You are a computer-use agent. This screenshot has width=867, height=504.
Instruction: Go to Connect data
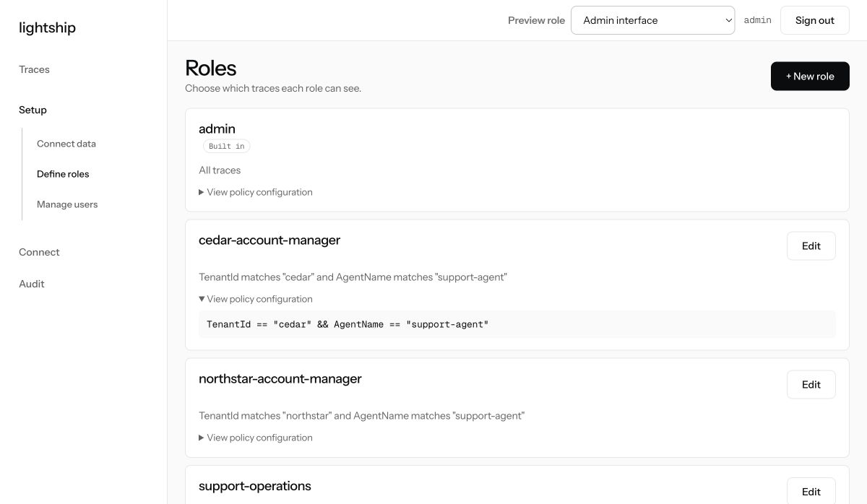tap(66, 144)
